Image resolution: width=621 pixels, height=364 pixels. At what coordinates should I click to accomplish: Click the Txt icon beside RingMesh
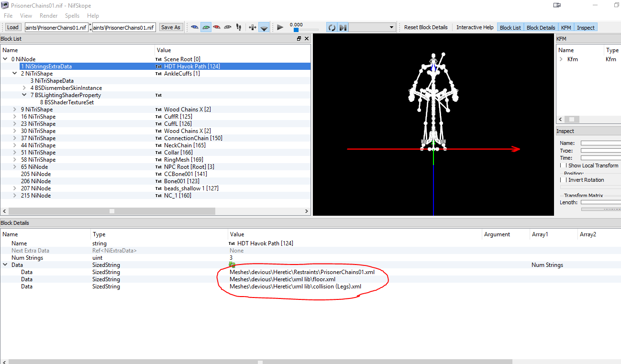(158, 160)
